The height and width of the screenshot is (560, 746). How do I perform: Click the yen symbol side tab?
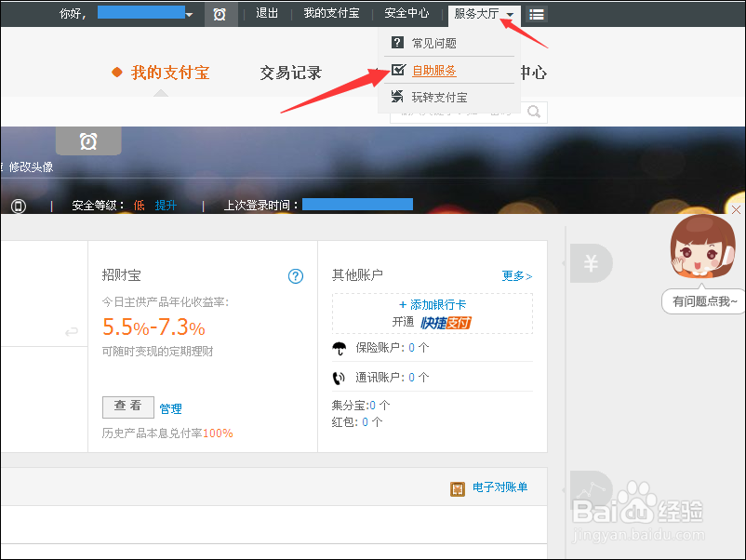coord(591,263)
